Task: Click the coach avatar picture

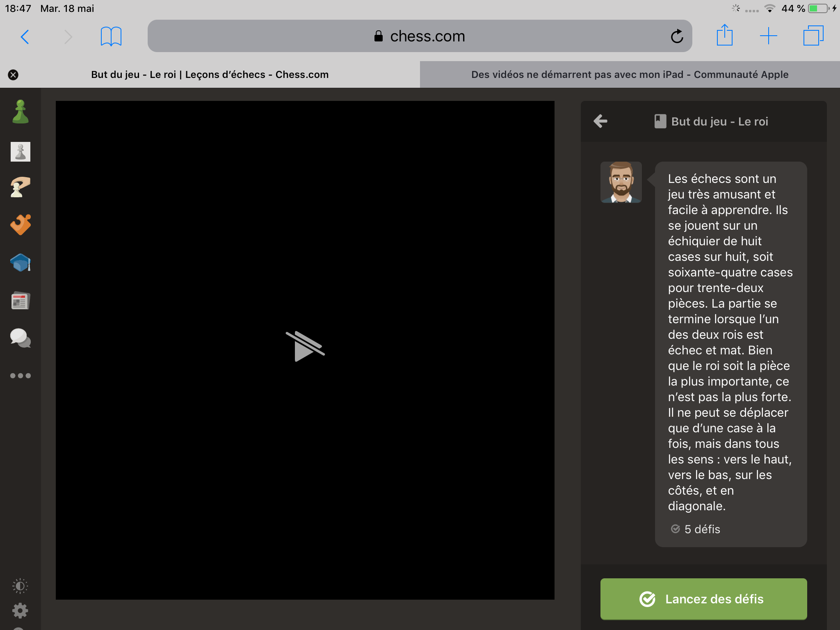Action: coord(621,182)
